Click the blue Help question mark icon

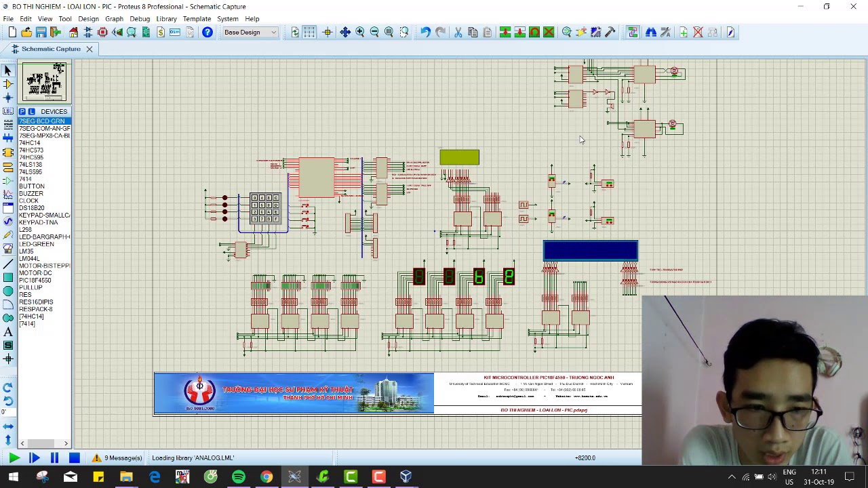[208, 32]
